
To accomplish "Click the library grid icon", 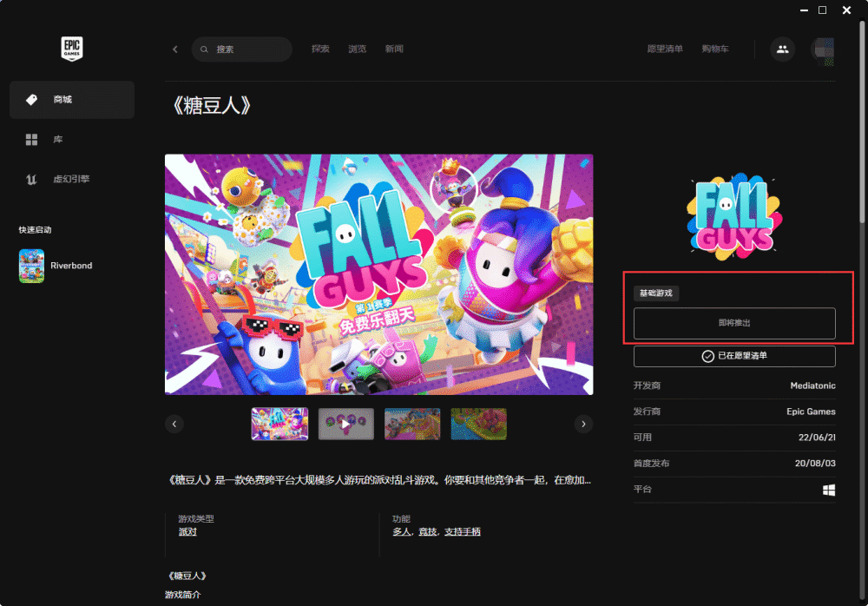I will tap(31, 140).
